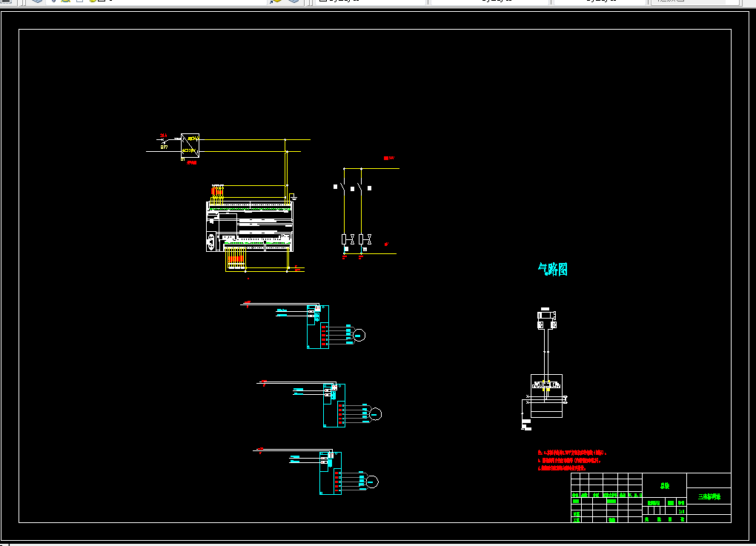Select the red notes text above the title block

[572, 460]
